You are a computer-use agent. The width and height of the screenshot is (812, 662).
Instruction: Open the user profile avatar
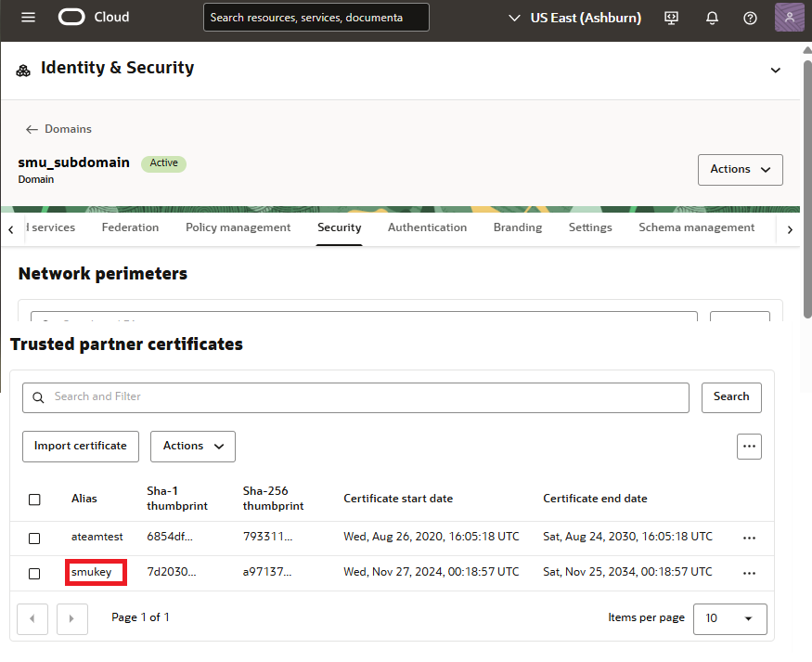tap(789, 17)
